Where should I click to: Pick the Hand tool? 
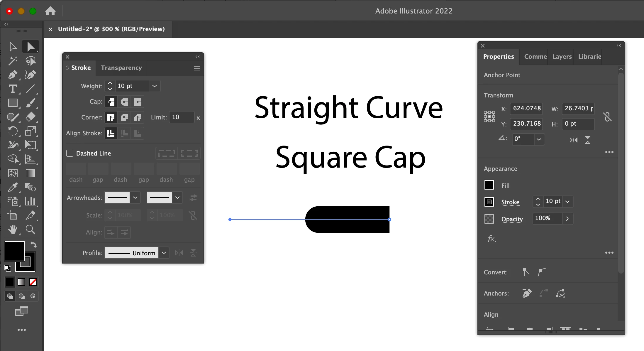[x=13, y=230]
